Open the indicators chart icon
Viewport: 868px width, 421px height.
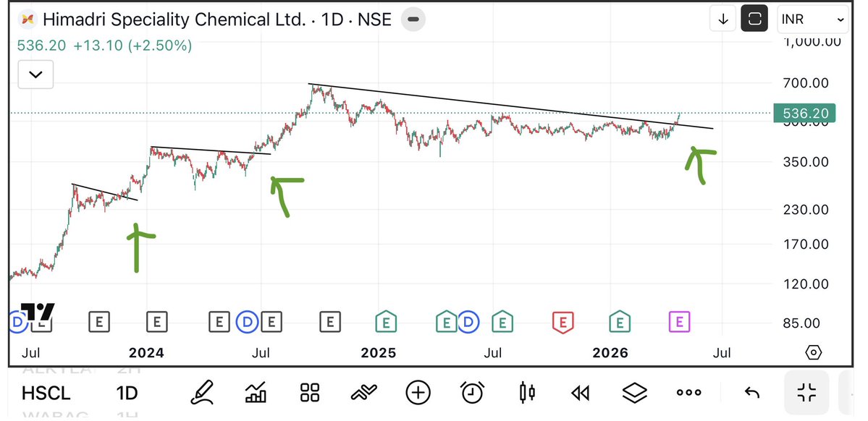(256, 393)
